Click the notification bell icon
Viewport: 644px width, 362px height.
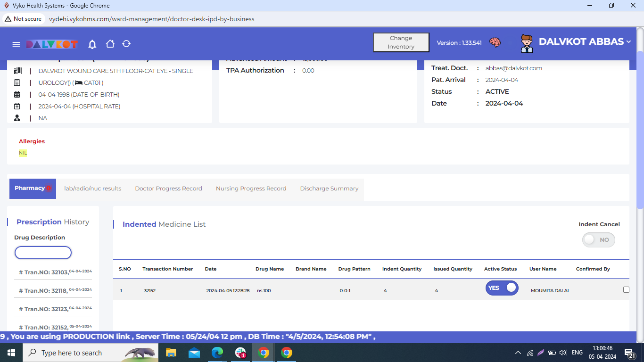point(92,44)
